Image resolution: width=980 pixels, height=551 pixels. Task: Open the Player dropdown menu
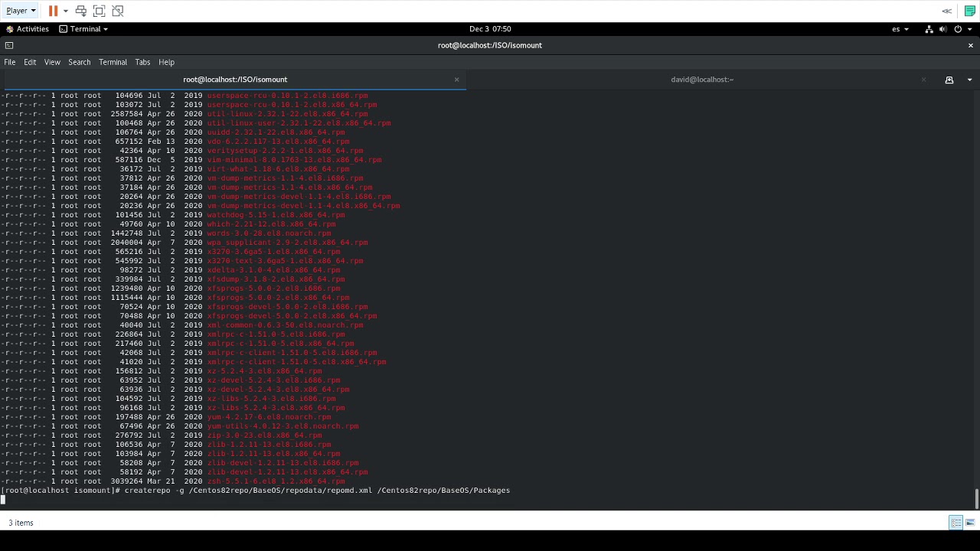click(21, 11)
